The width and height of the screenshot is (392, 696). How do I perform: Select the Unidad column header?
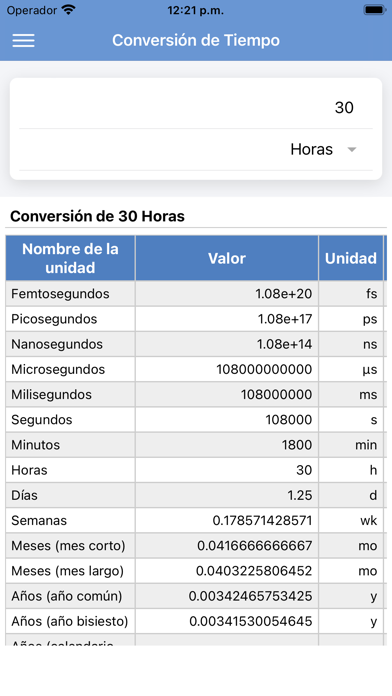(x=351, y=258)
